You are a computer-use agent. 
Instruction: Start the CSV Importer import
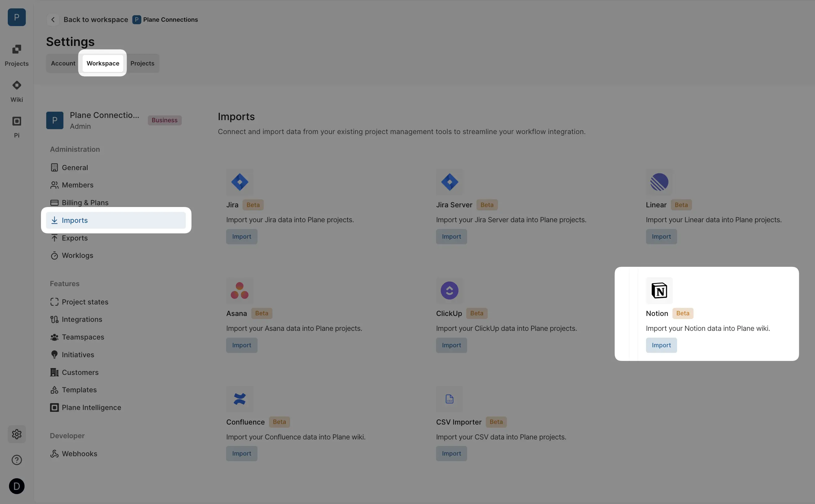[451, 454]
